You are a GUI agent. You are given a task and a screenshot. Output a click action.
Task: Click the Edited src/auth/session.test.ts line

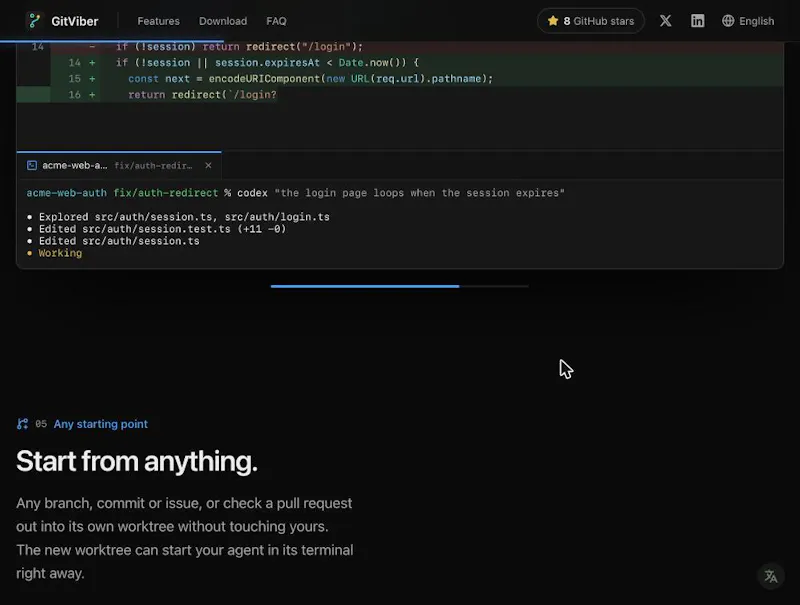coord(157,229)
